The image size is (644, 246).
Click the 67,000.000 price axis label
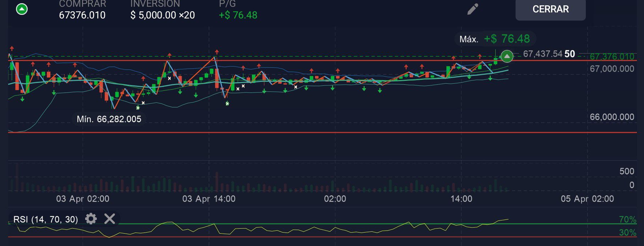pos(612,69)
